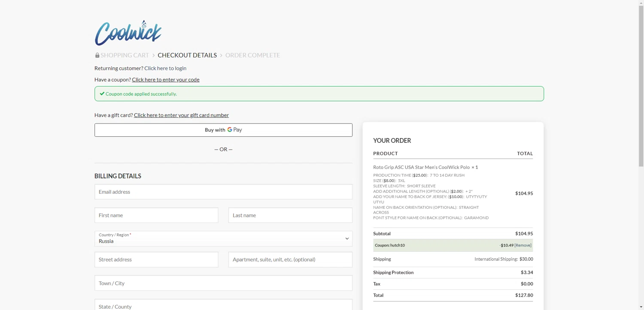
Task: Click the coupon discount -$10.49 amount
Action: tap(506, 245)
